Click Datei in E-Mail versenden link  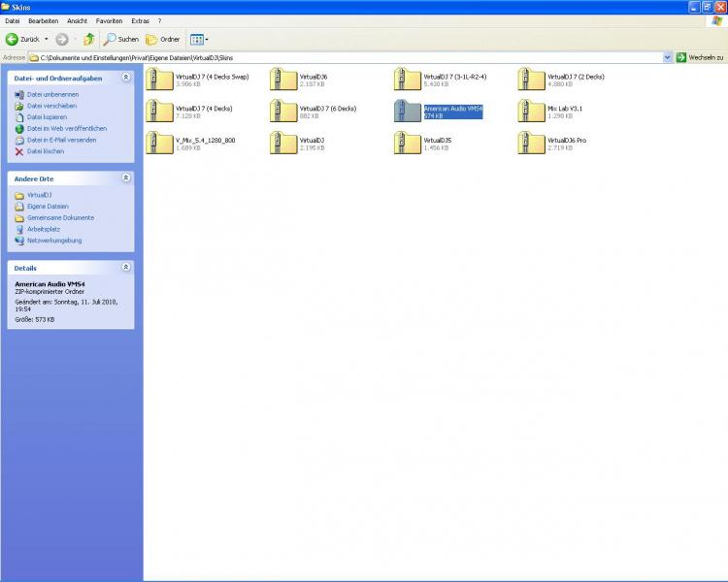62,140
